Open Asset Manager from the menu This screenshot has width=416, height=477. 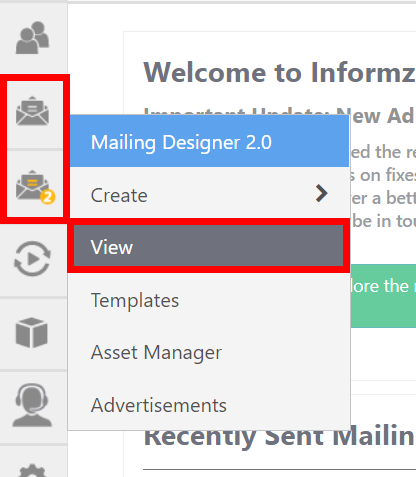[x=209, y=352]
